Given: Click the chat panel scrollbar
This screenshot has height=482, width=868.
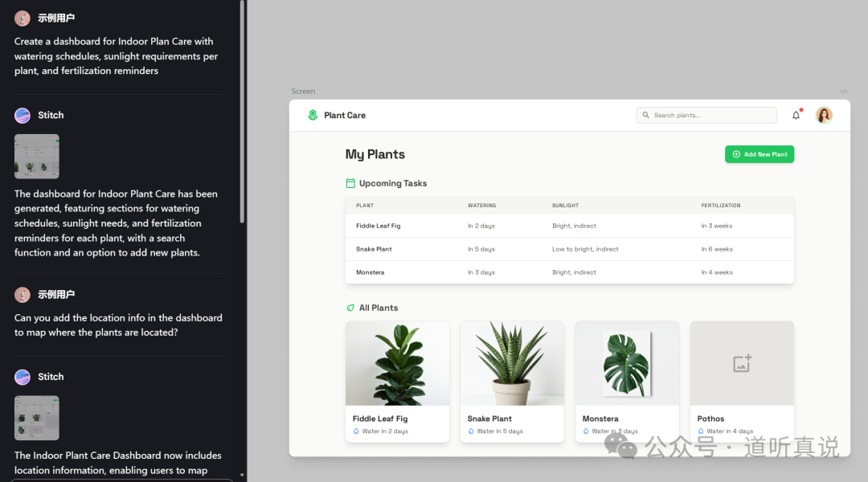Looking at the screenshot, I should (x=242, y=111).
